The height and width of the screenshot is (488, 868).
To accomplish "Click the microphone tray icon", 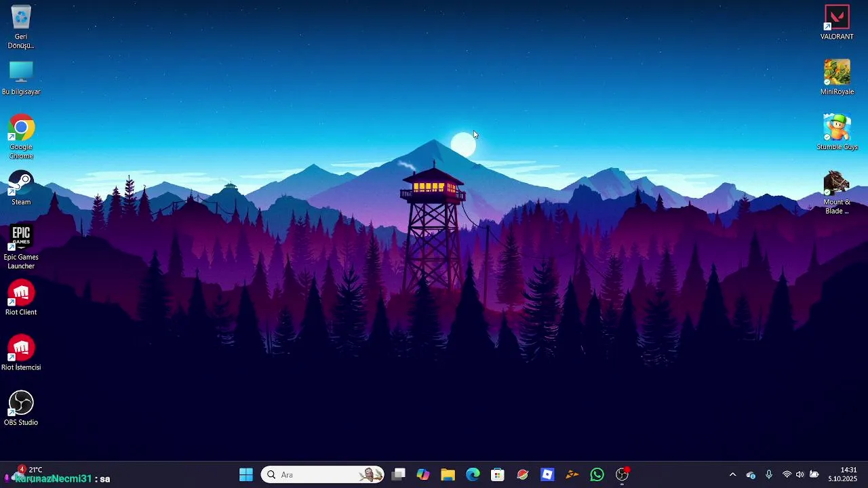I will click(x=769, y=474).
